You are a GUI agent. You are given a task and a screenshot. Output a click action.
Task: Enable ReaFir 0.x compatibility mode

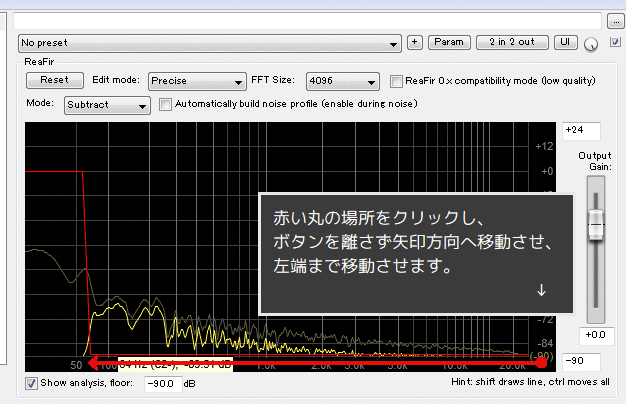[397, 81]
